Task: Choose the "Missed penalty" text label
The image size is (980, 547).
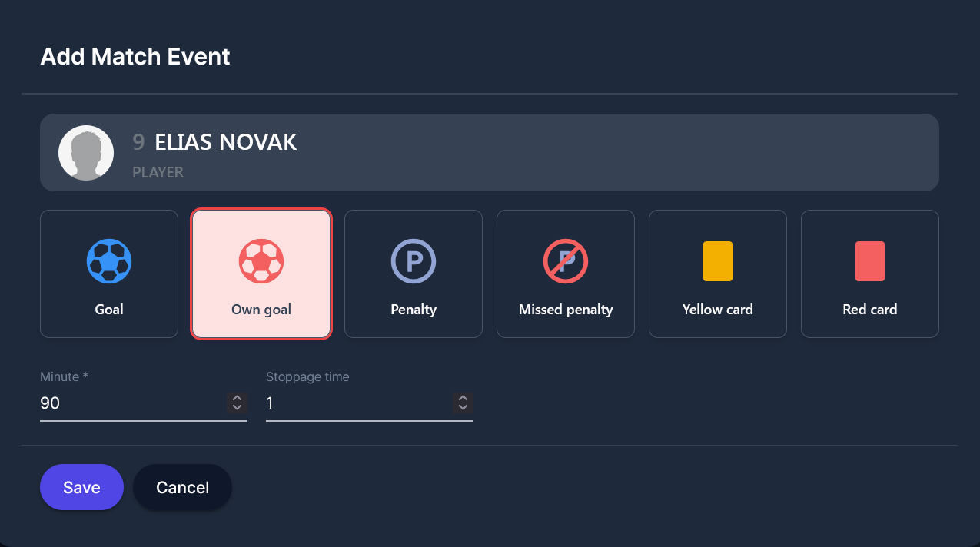Action: click(566, 310)
